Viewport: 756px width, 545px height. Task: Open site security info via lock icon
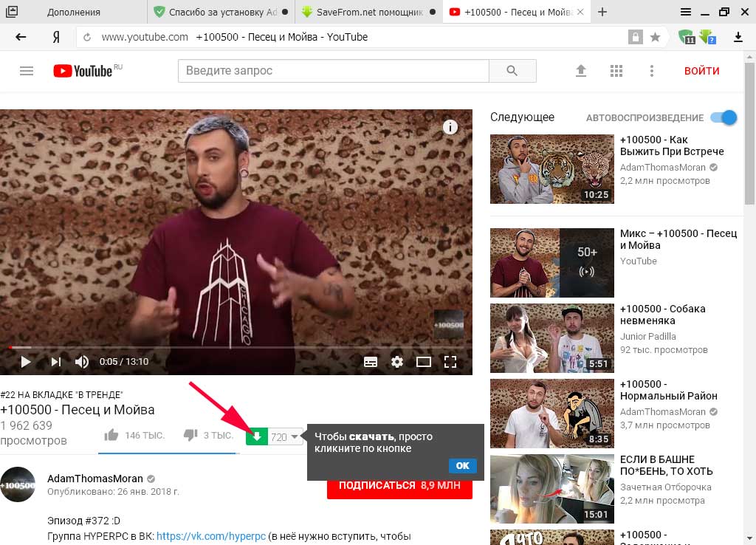636,37
